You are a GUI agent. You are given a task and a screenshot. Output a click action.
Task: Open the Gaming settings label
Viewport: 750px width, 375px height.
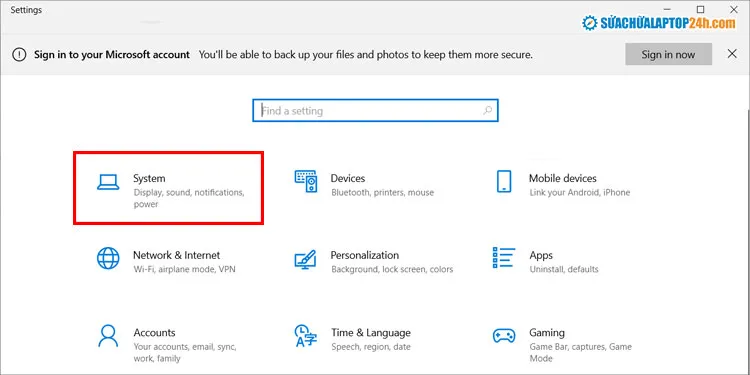pyautogui.click(x=547, y=333)
